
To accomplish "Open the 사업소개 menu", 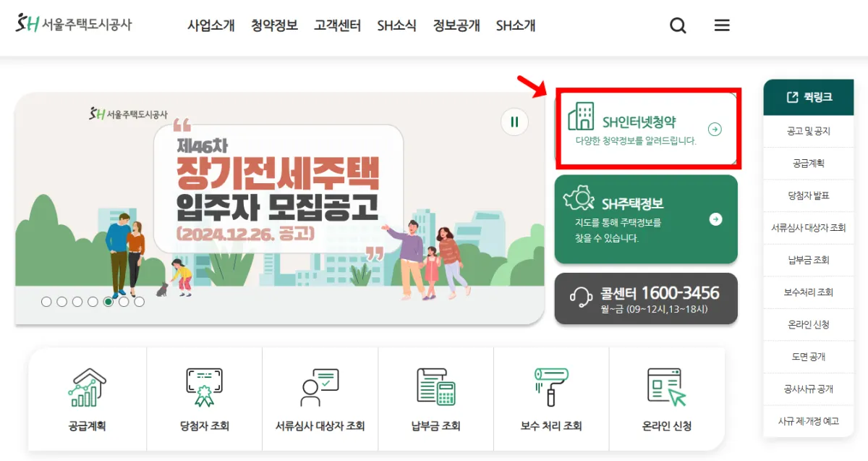I will (211, 25).
